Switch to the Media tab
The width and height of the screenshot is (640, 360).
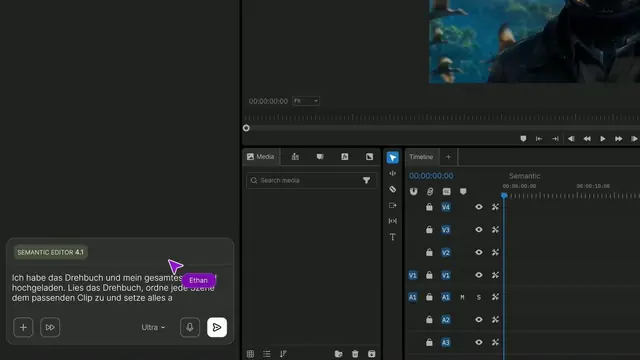[x=261, y=157]
